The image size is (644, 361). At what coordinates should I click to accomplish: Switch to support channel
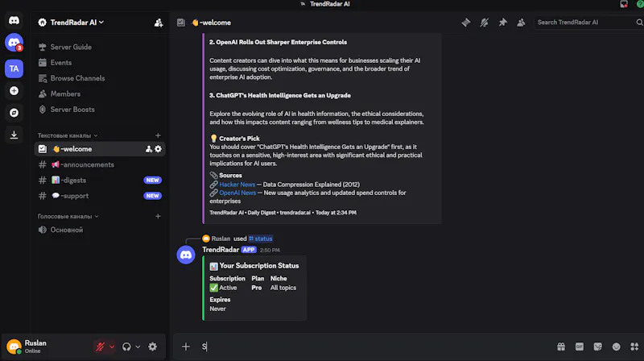pyautogui.click(x=100, y=196)
